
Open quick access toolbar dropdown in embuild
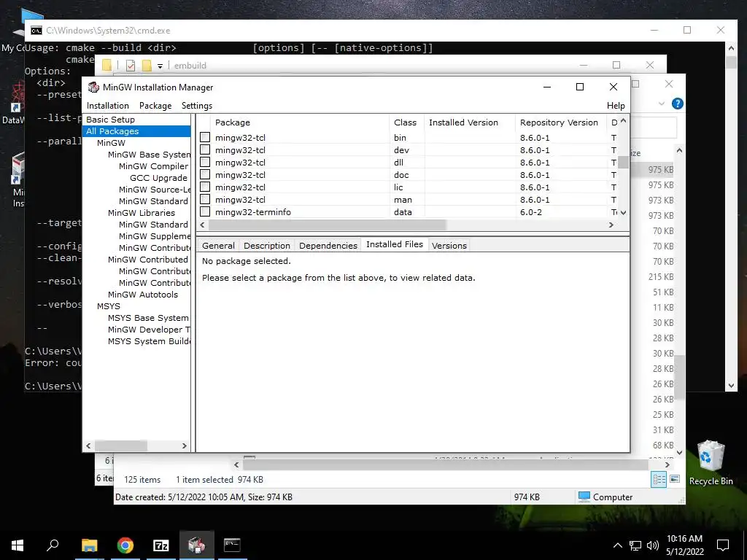160,66
